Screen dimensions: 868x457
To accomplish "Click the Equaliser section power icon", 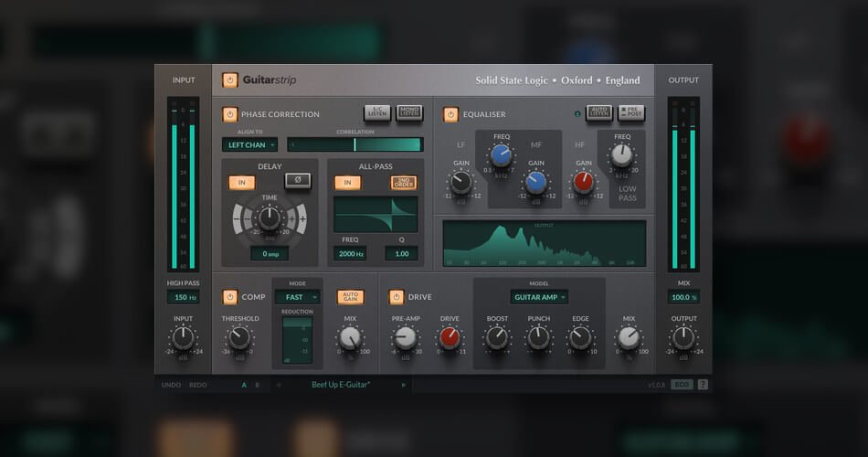I will (x=450, y=114).
